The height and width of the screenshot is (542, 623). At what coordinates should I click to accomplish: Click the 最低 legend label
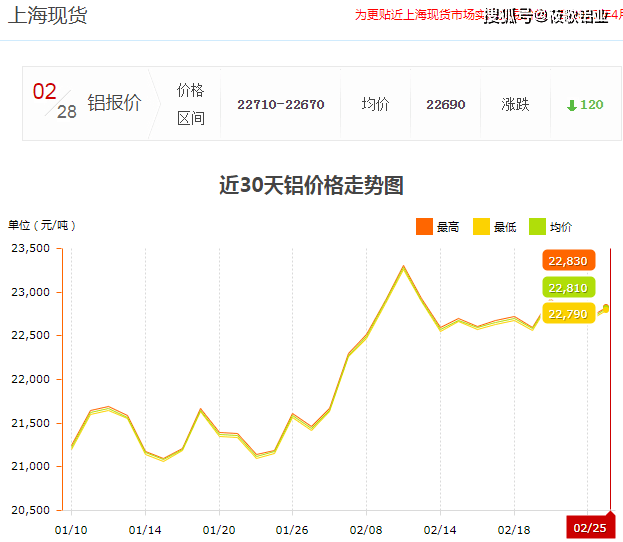click(505, 227)
